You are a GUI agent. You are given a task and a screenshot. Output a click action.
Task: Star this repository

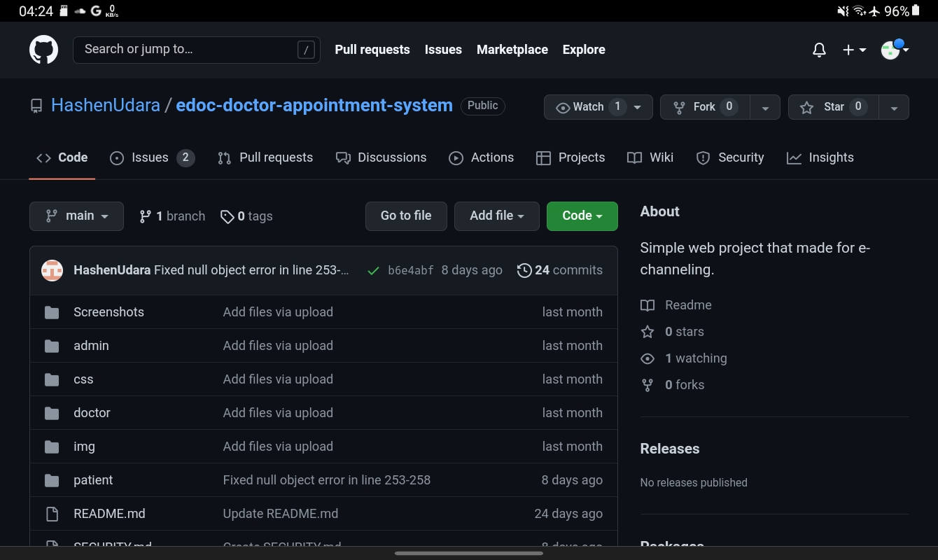click(x=834, y=107)
